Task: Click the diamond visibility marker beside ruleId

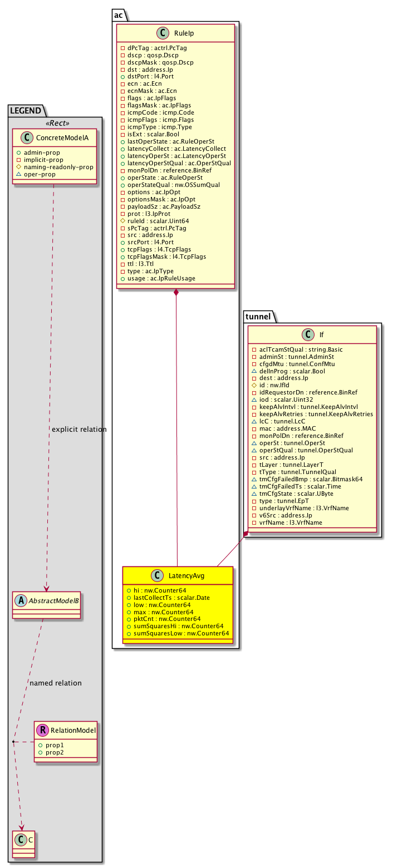Action: pos(122,220)
